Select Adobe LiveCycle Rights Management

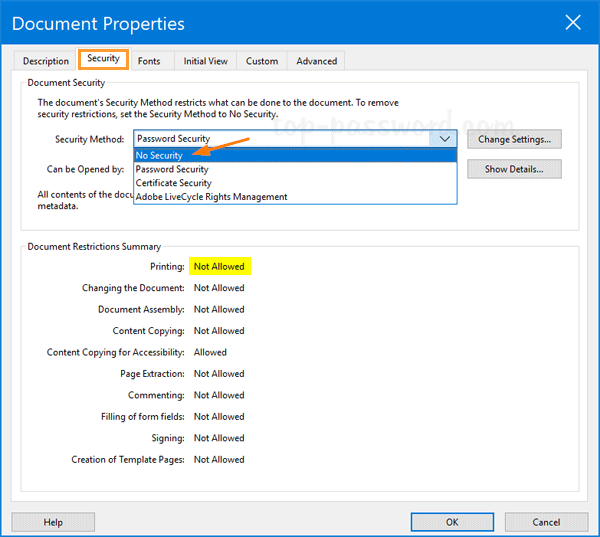pos(211,197)
